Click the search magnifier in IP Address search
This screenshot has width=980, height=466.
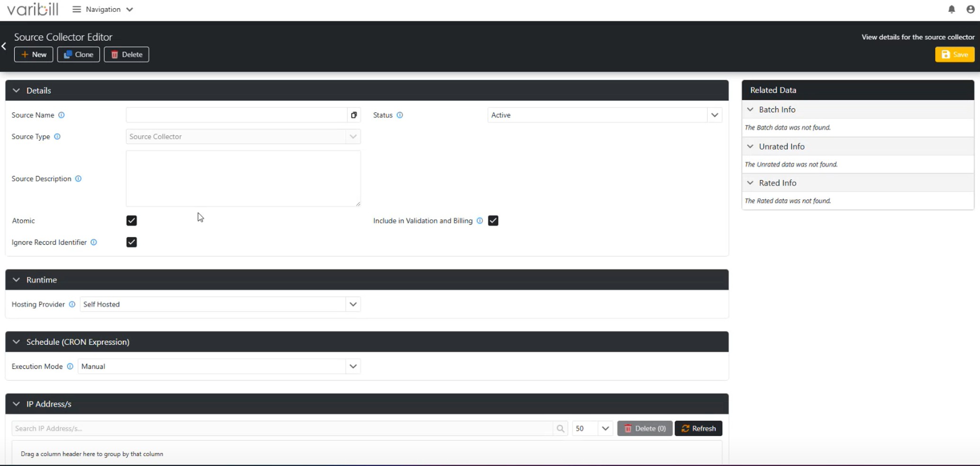click(560, 428)
